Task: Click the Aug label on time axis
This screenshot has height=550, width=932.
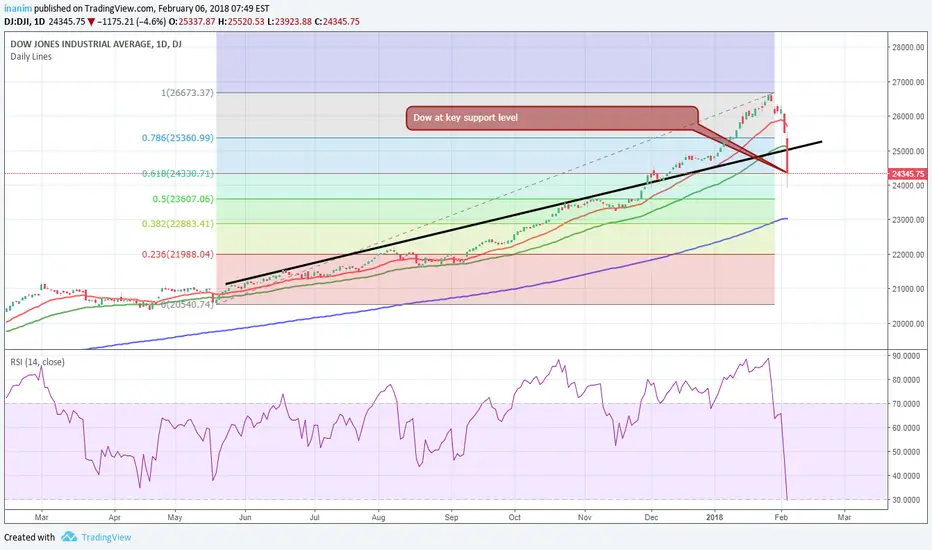Action: 378,517
